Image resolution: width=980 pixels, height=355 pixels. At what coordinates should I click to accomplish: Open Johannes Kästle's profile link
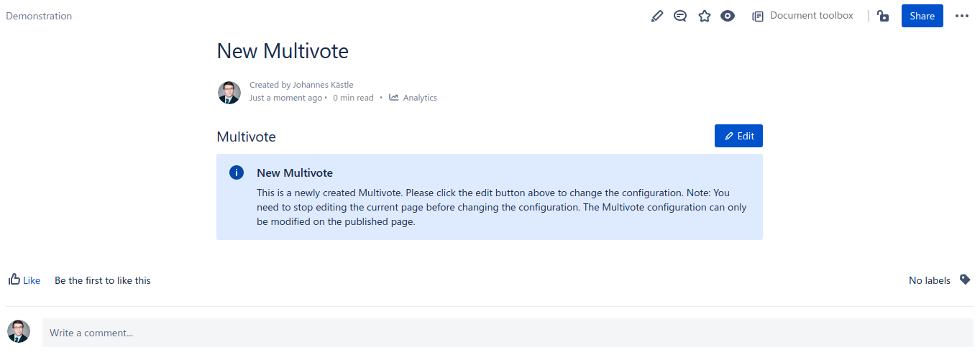[323, 85]
